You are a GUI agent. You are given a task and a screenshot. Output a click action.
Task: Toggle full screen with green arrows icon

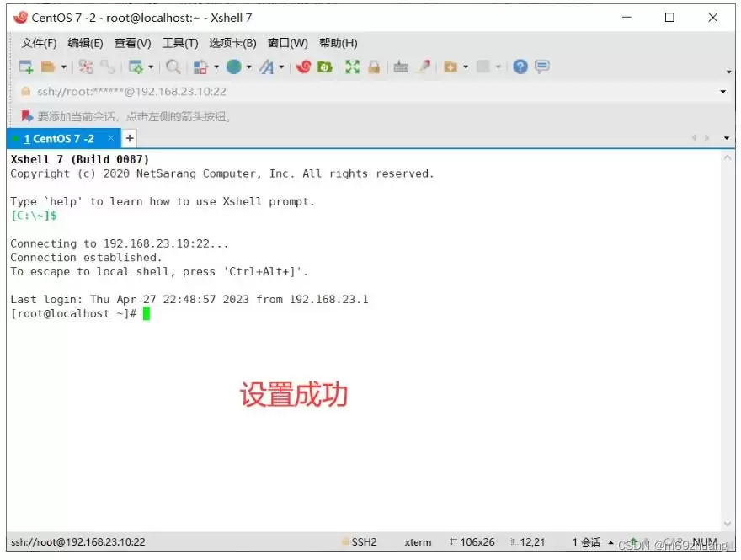353,67
